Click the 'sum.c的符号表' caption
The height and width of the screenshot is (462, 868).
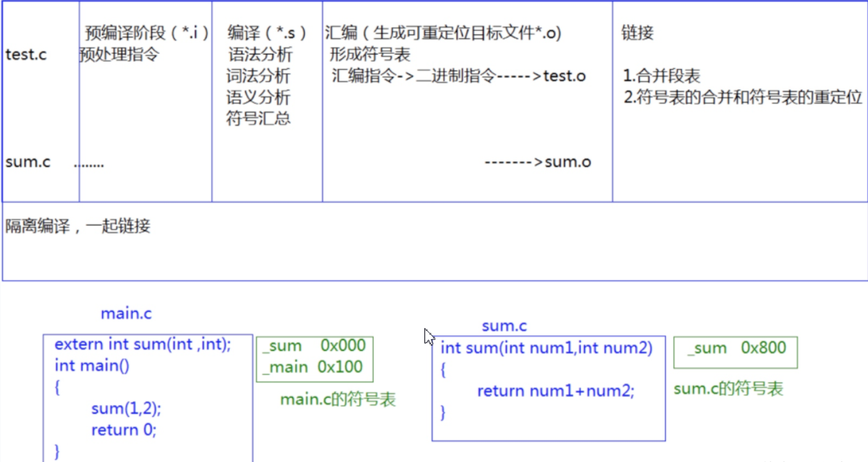pos(728,389)
